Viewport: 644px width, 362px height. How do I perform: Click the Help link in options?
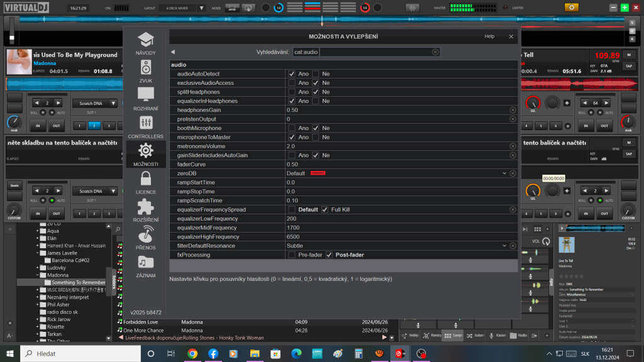point(489,36)
